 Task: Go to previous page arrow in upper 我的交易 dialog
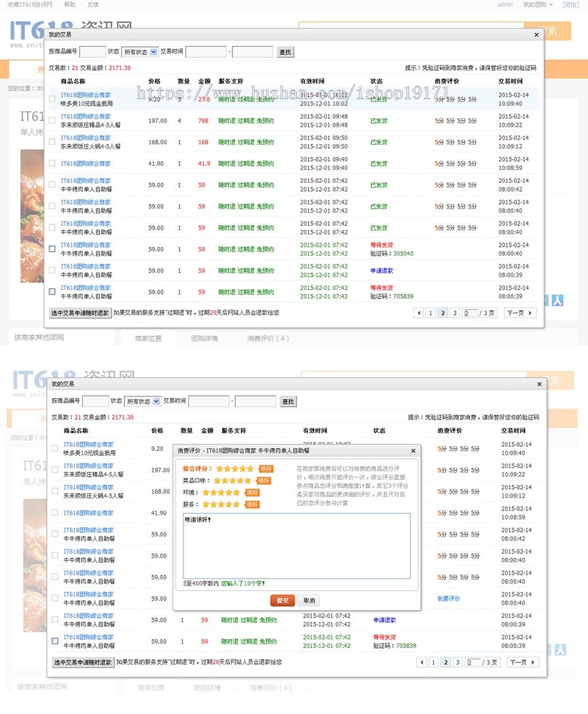click(419, 313)
